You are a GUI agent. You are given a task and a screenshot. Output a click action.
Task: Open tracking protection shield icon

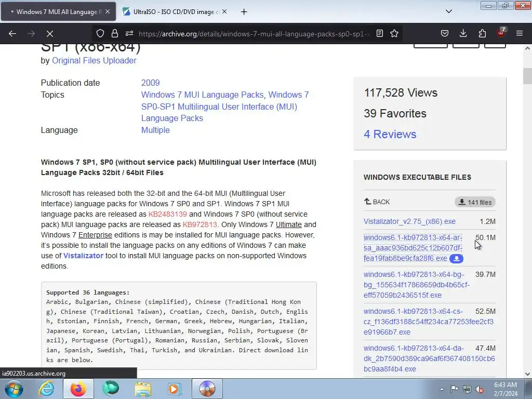click(x=100, y=33)
